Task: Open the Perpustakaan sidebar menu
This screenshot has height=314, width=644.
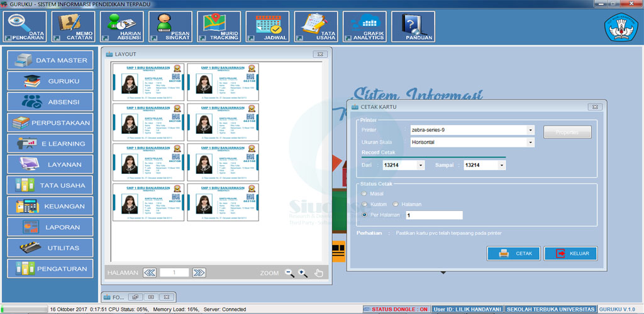Action: [50, 122]
